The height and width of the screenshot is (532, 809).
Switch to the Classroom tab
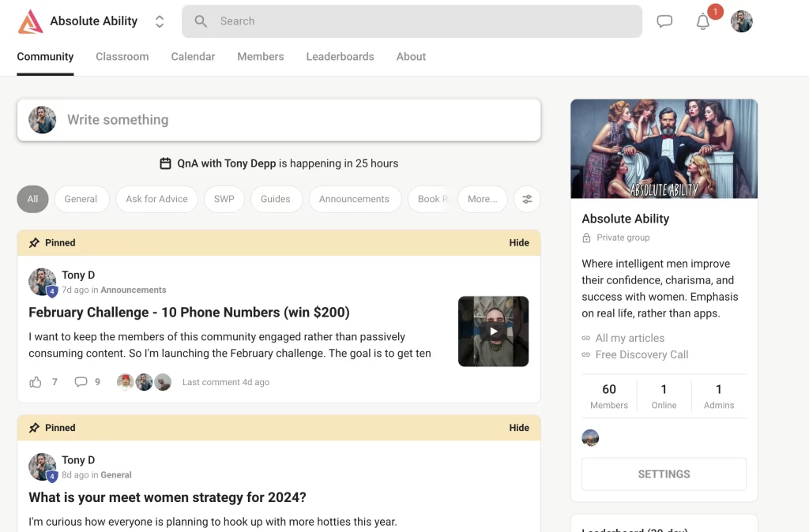[122, 57]
